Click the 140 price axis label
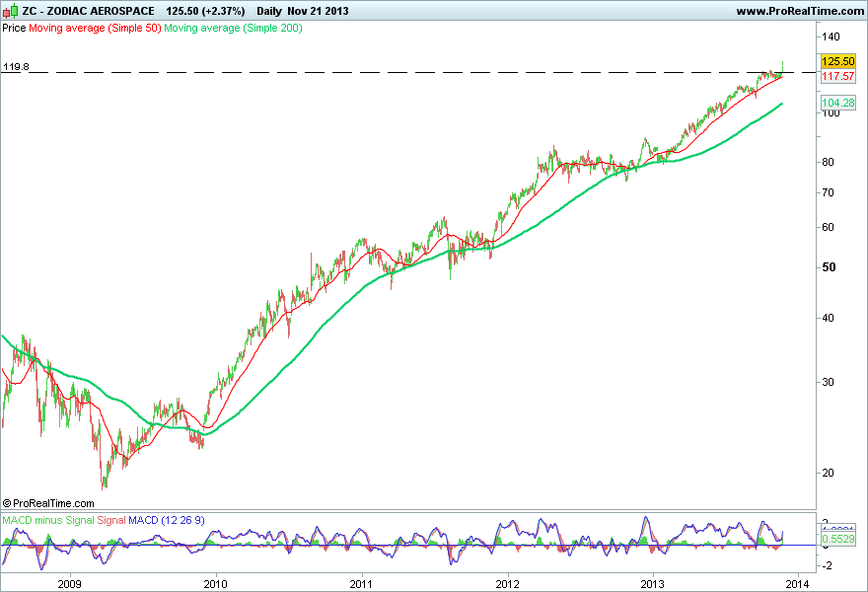Screen dimensions: 868x592 pos(831,37)
